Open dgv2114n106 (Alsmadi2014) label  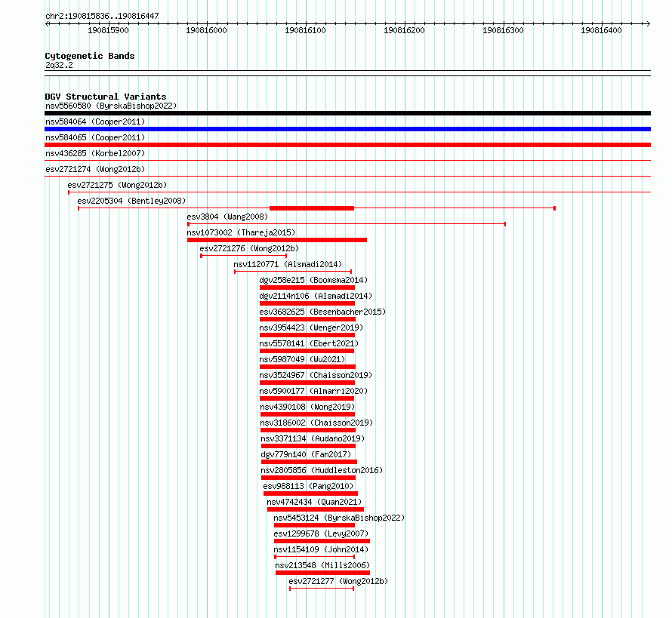pyautogui.click(x=316, y=296)
